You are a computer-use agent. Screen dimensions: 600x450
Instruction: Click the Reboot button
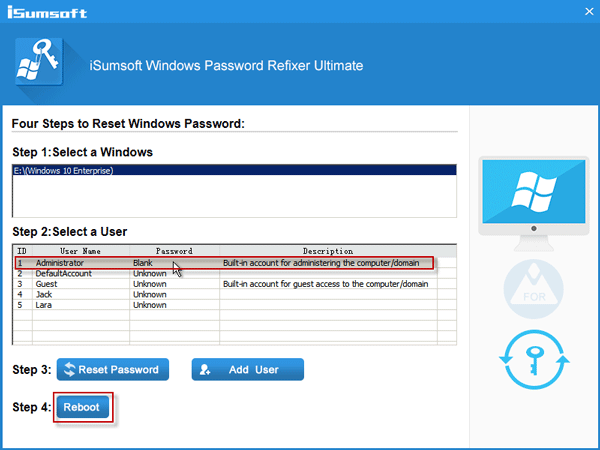(x=83, y=407)
